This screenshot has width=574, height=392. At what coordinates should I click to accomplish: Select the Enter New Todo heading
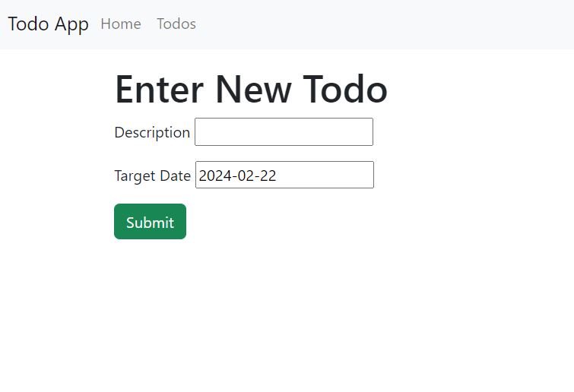click(x=251, y=89)
